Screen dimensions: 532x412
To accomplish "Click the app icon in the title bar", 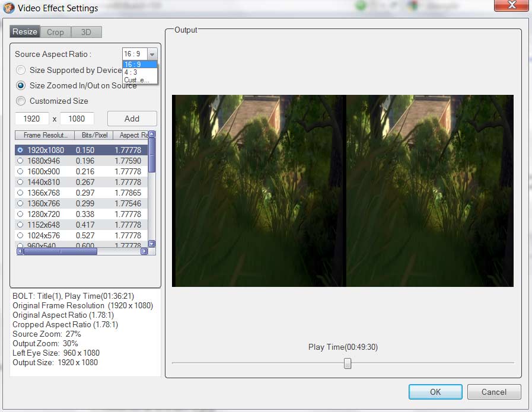I will point(9,8).
